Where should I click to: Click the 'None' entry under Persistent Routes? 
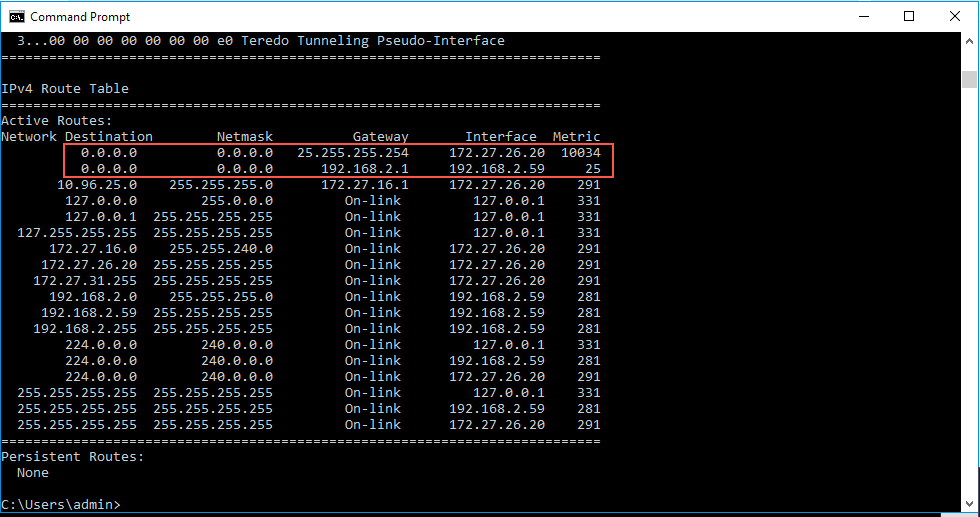(x=32, y=473)
